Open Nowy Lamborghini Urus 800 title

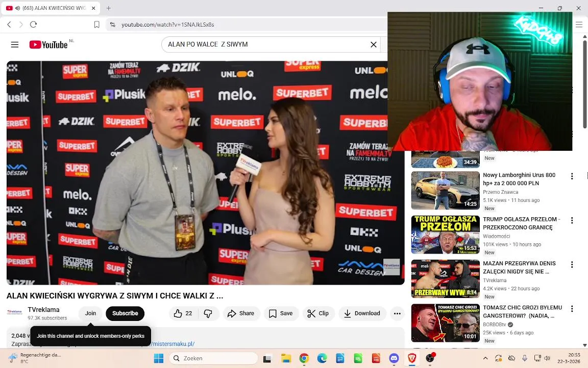pos(519,179)
